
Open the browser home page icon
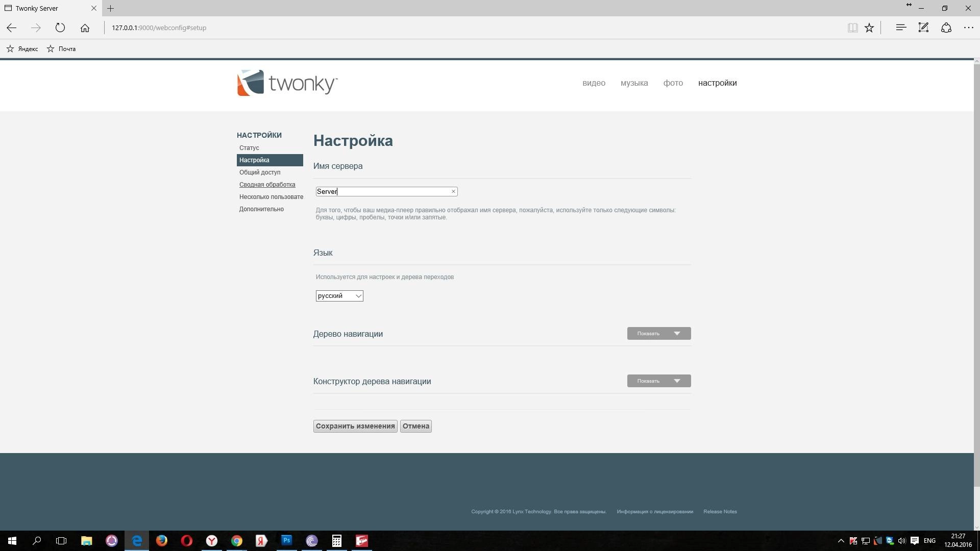[x=85, y=28]
